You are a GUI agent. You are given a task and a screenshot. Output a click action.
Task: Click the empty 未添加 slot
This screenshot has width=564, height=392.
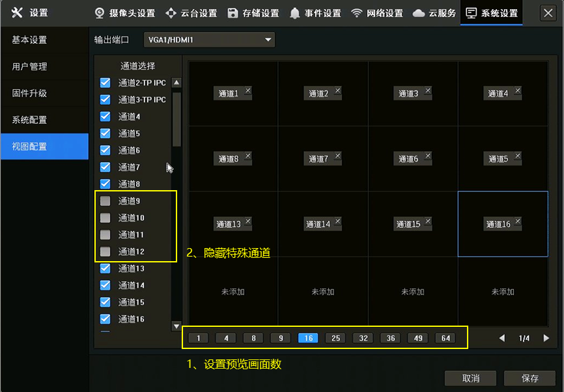(x=233, y=292)
